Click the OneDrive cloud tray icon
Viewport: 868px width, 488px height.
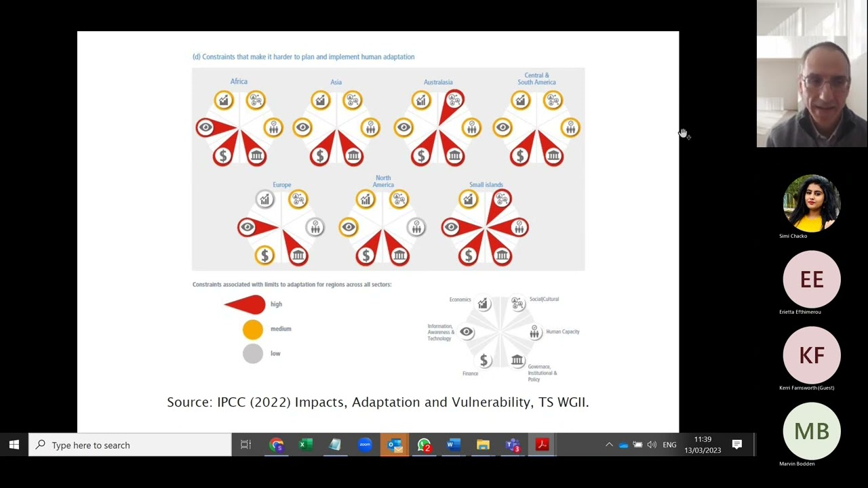click(623, 445)
